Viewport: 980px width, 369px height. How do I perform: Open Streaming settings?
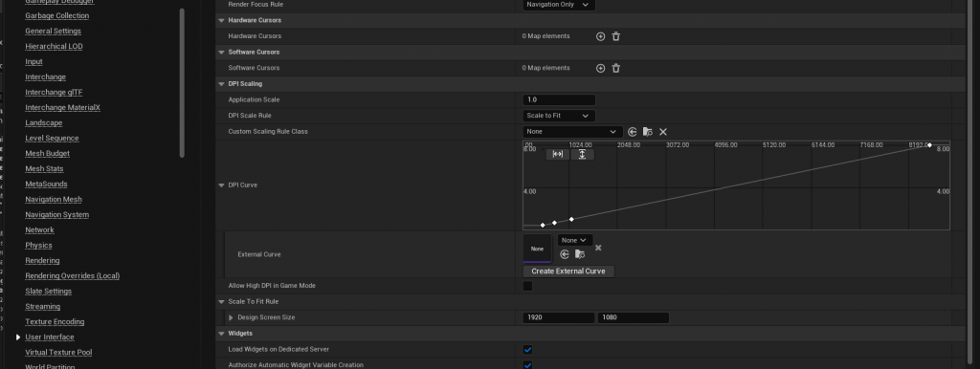pyautogui.click(x=42, y=307)
